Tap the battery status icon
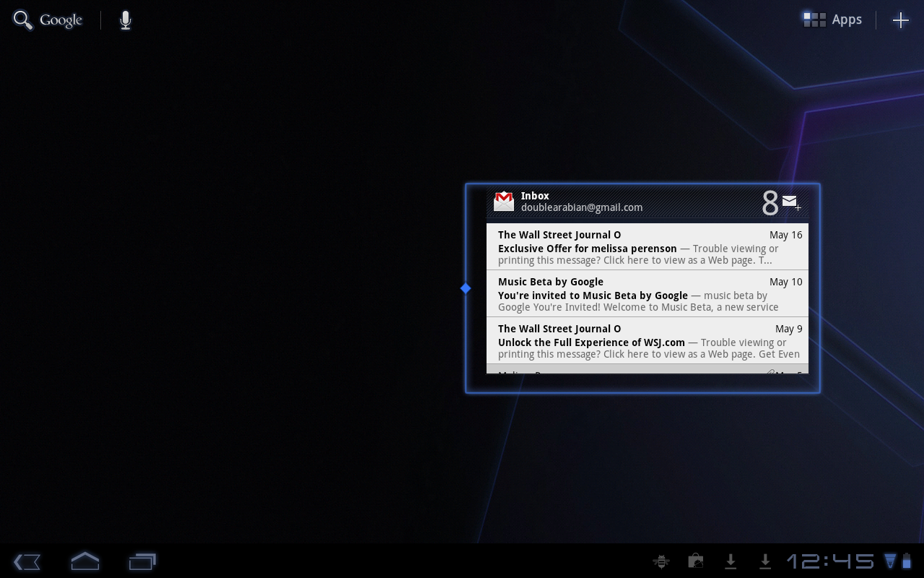Screen dimensions: 924x578 [907, 561]
